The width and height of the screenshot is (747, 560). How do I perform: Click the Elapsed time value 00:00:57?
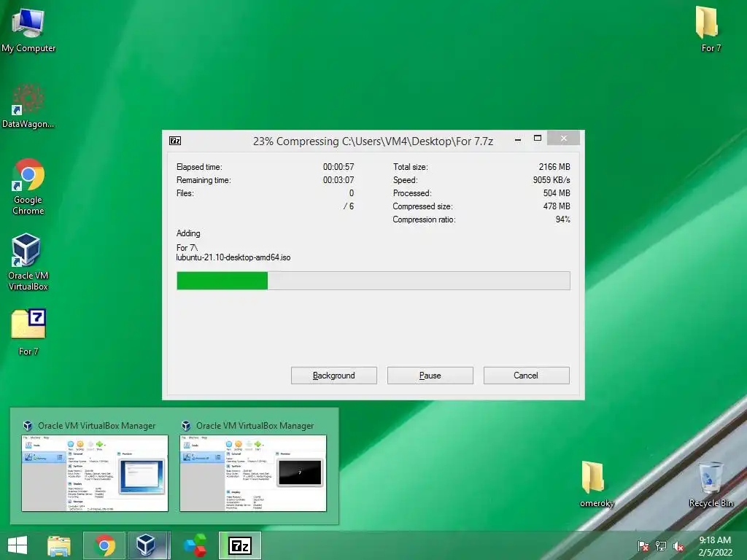click(338, 167)
